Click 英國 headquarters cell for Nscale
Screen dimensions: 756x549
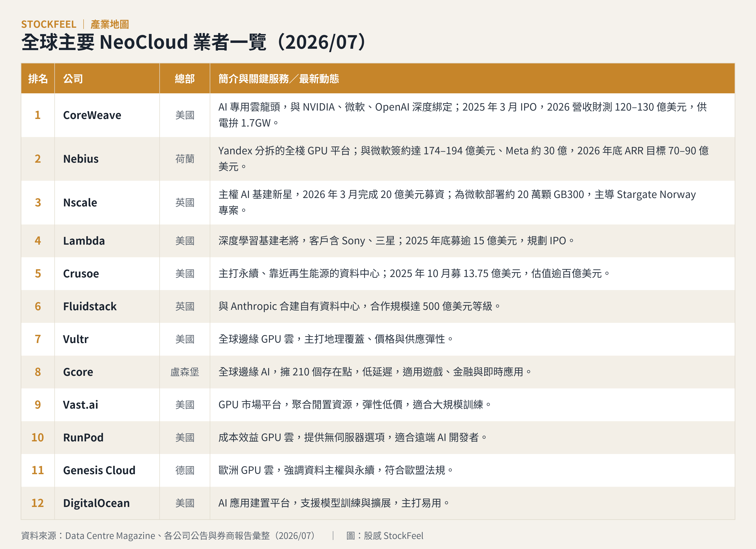point(185,202)
